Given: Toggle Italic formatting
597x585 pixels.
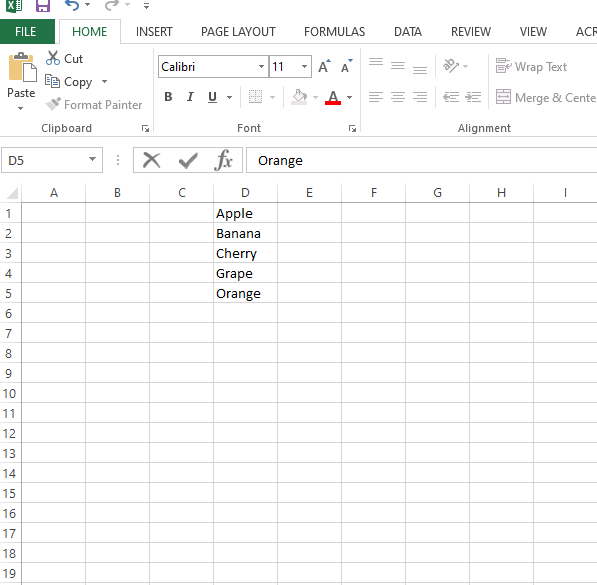Looking at the screenshot, I should point(190,97).
